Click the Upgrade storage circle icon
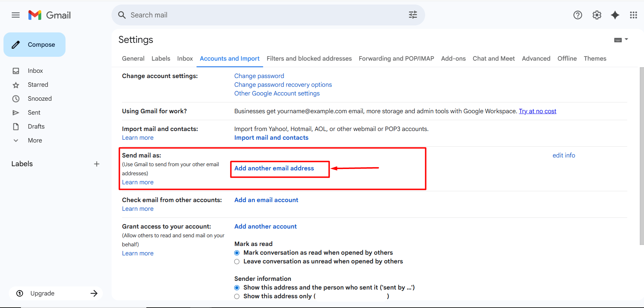 coord(20,293)
